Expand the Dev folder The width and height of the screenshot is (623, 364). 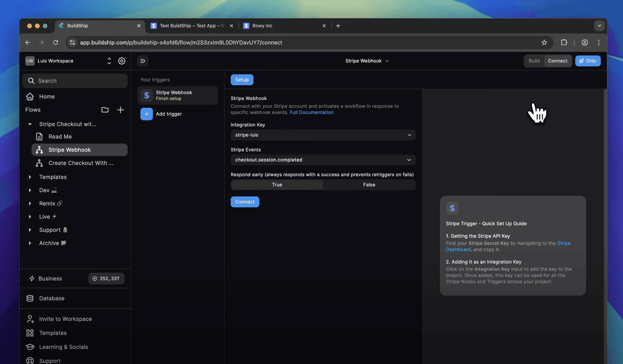[30, 190]
